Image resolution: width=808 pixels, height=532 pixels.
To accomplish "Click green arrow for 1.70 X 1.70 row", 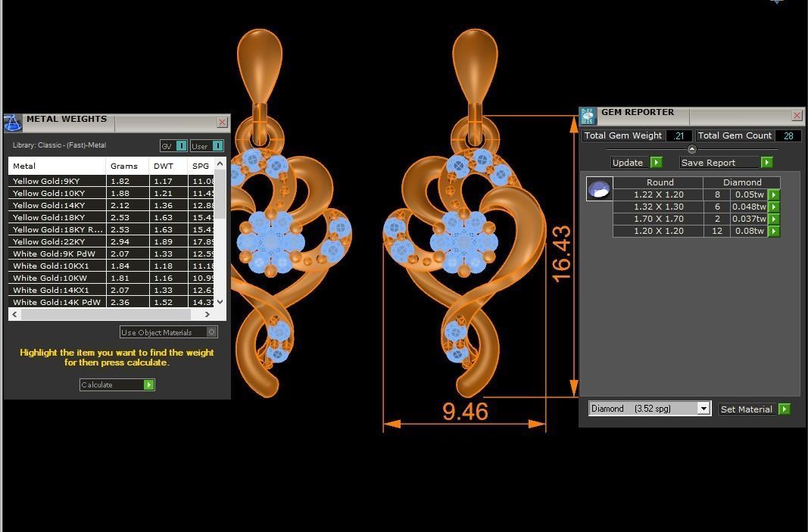I will [773, 219].
